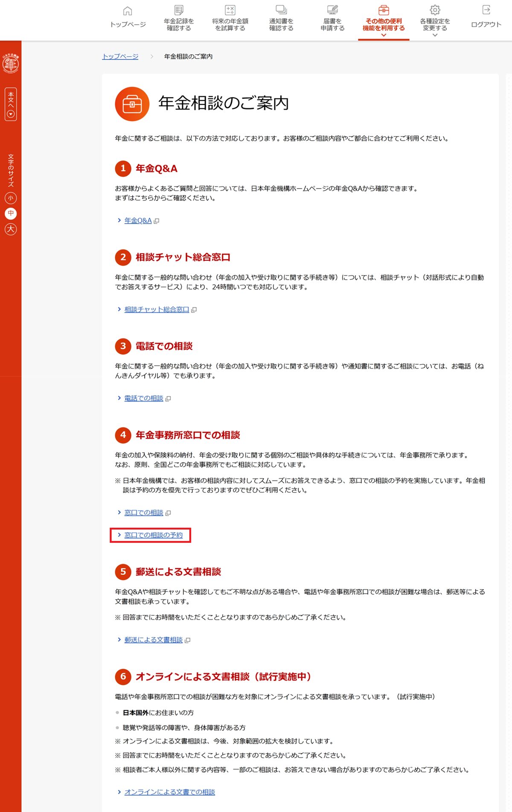Expand the 各種設定を変更する dropdown chevron
The height and width of the screenshot is (812, 512).
point(435,35)
